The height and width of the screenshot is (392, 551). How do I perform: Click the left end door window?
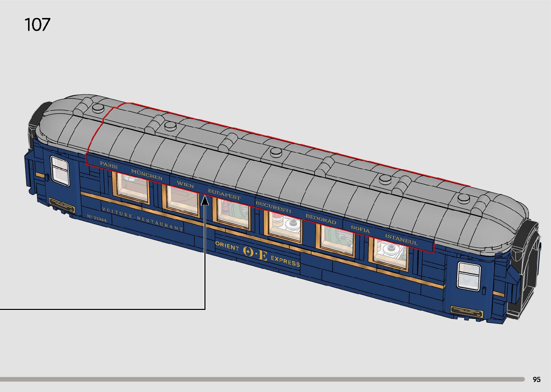[x=60, y=171]
